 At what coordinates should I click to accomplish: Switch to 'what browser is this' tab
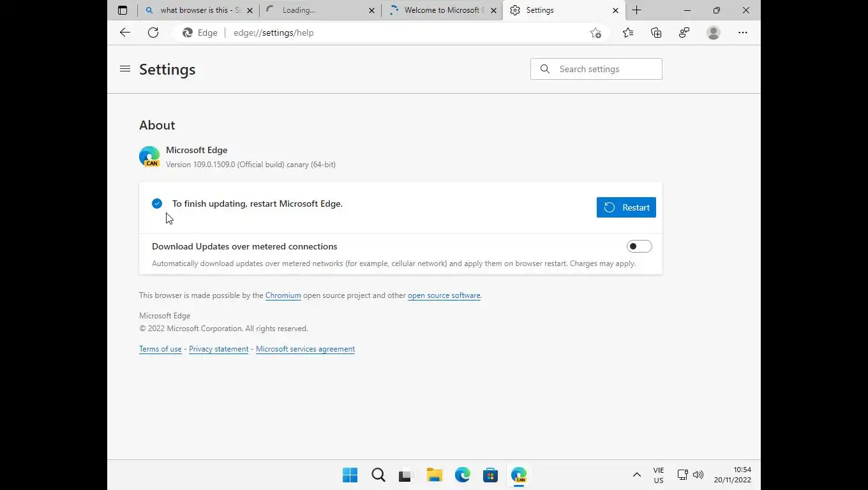[x=198, y=10]
